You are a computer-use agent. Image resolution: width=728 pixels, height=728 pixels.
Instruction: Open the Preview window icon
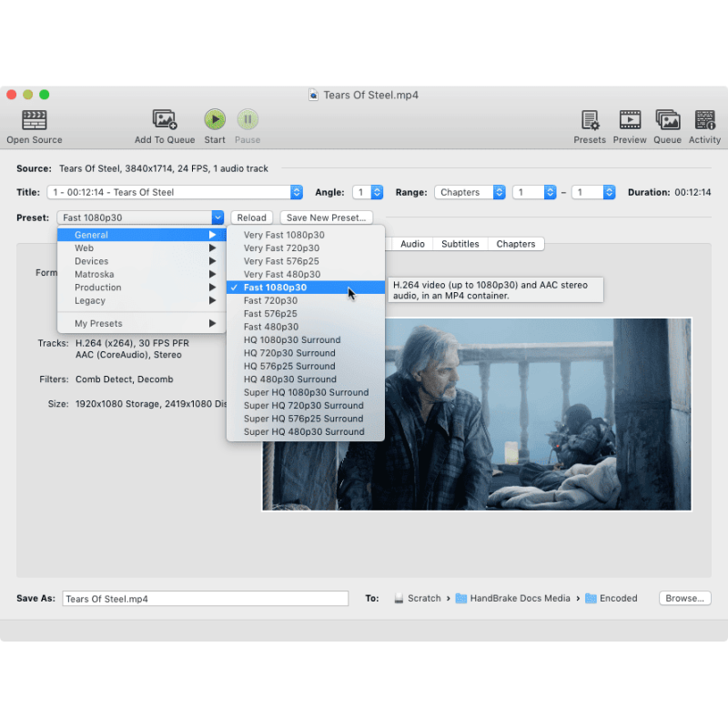click(x=630, y=120)
